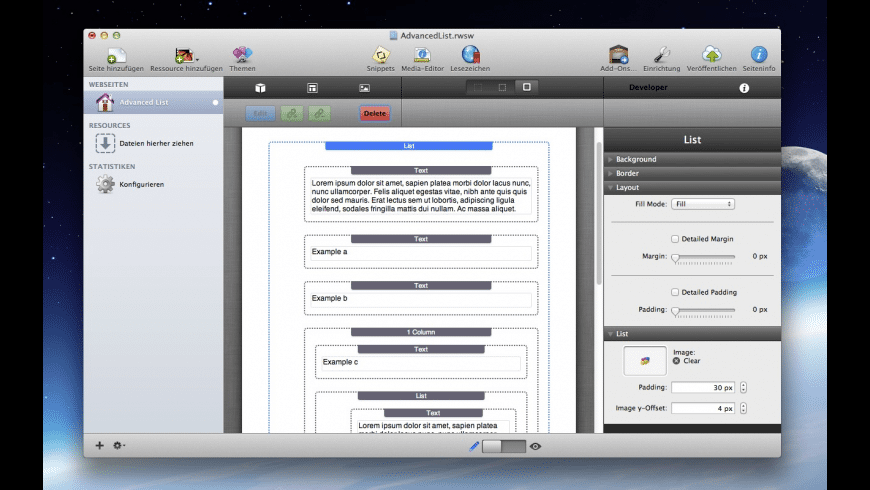This screenshot has height=490, width=870.
Task: Click the Padding slider in Layout
Action: click(x=703, y=310)
